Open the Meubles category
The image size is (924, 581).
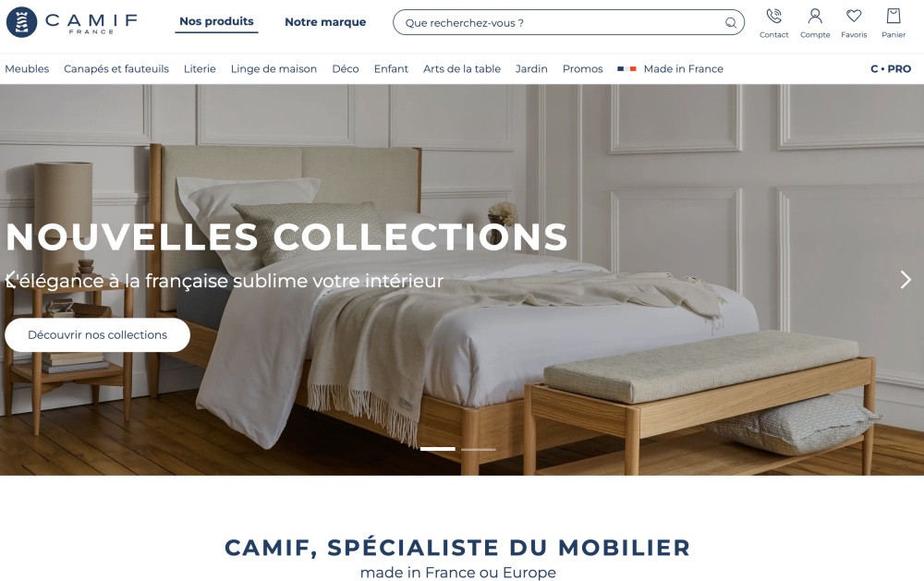[x=27, y=69]
